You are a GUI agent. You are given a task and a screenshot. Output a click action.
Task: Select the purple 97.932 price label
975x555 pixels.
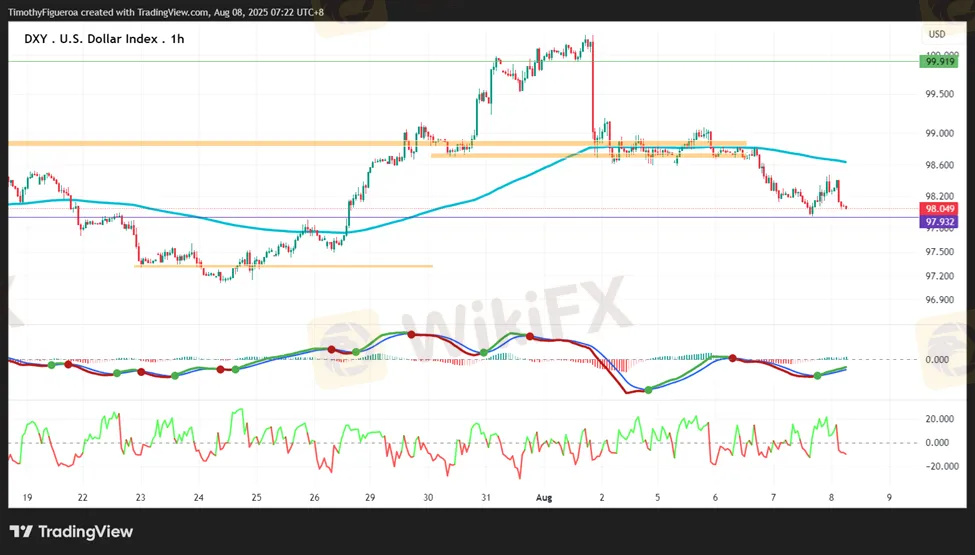pos(939,222)
